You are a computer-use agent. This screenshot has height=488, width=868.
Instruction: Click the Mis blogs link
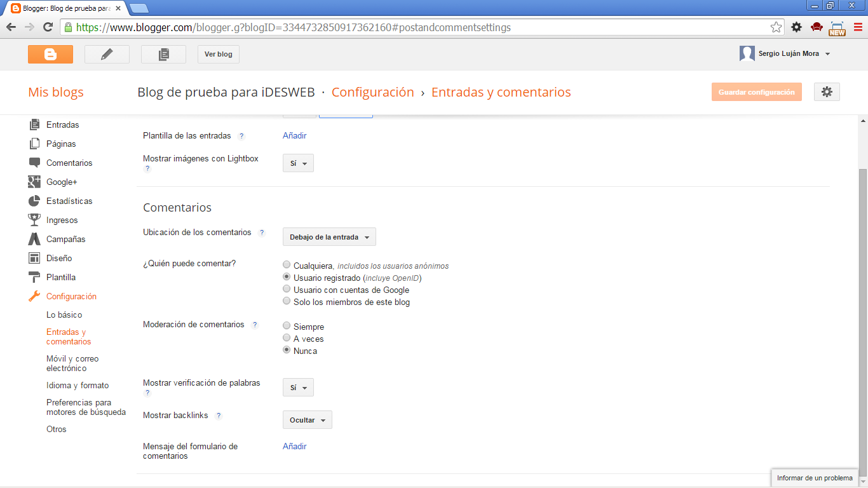(x=56, y=92)
